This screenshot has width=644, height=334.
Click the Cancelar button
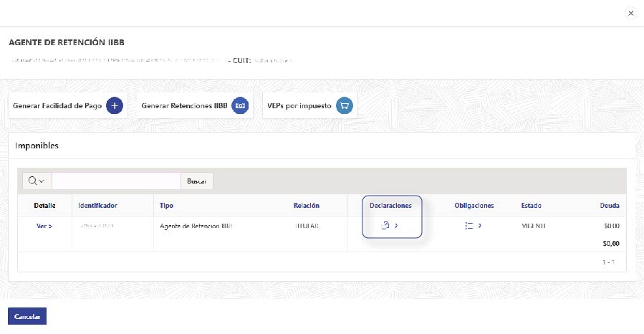pyautogui.click(x=27, y=316)
